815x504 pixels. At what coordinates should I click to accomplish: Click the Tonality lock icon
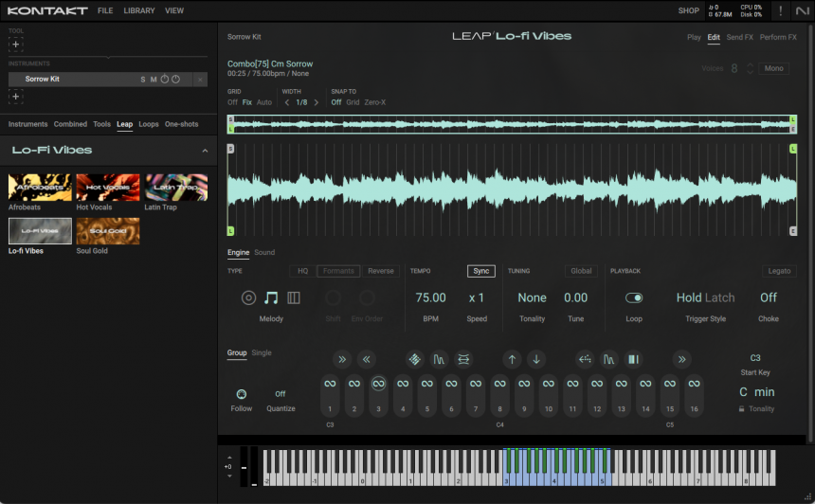tap(742, 409)
